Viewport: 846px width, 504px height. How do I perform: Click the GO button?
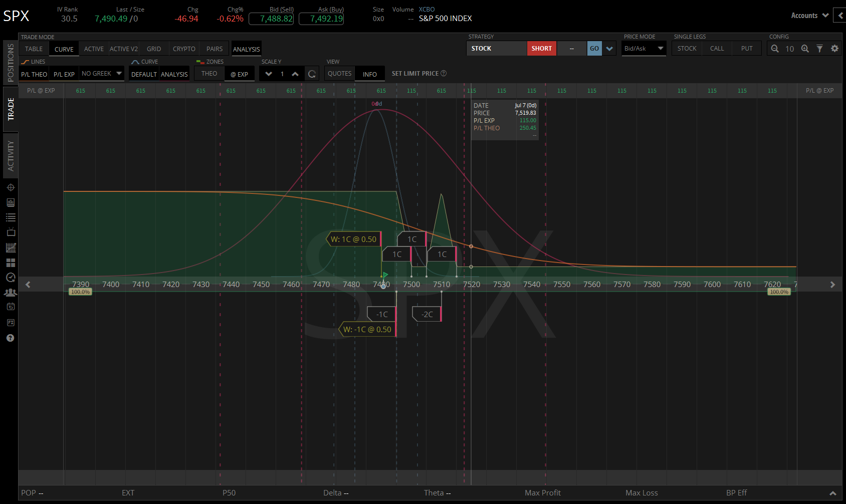594,49
